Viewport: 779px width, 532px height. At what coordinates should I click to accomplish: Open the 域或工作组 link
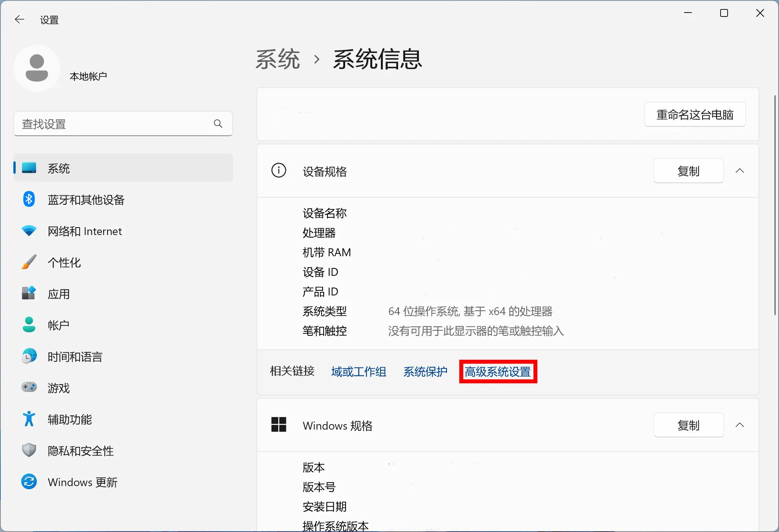pyautogui.click(x=359, y=372)
